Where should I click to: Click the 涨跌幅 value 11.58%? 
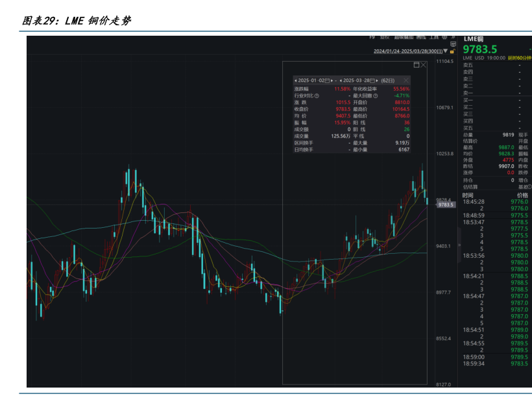point(343,89)
